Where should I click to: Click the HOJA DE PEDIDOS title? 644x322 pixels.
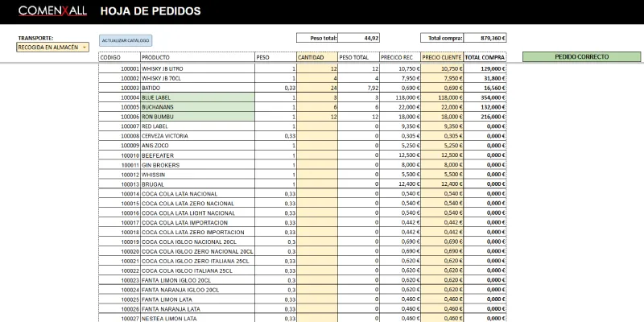[151, 11]
